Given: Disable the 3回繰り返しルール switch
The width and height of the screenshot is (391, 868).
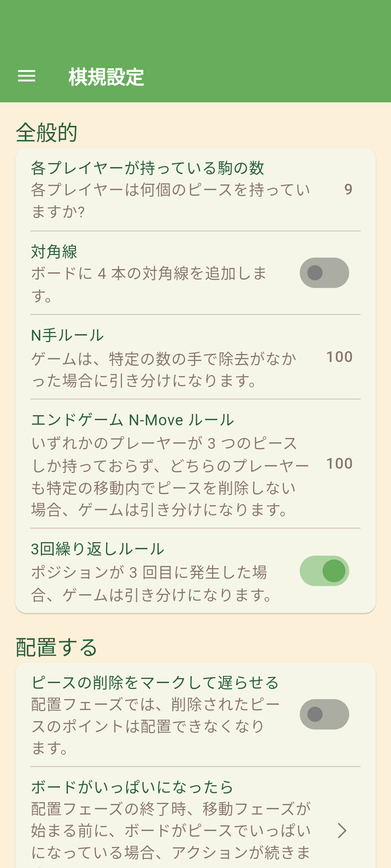Looking at the screenshot, I should [324, 571].
